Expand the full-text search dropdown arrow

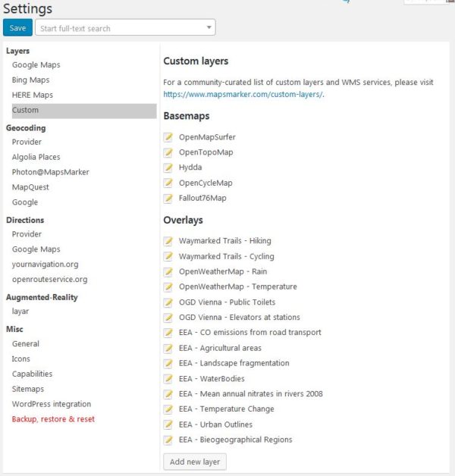click(x=209, y=27)
